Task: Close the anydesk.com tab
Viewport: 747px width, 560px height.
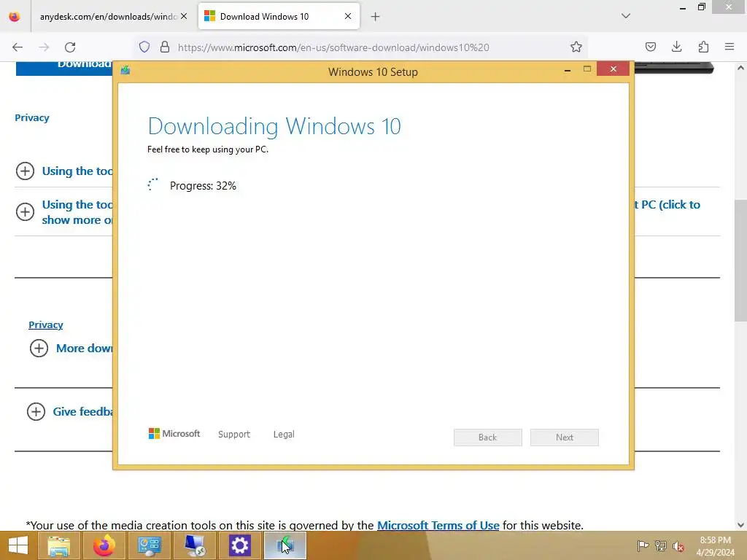Action: tap(184, 16)
